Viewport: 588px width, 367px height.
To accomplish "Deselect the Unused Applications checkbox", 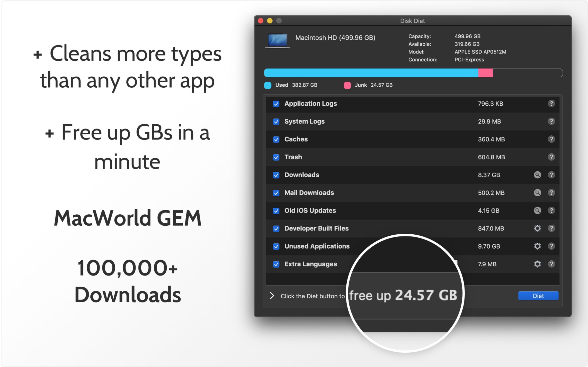I will click(276, 246).
